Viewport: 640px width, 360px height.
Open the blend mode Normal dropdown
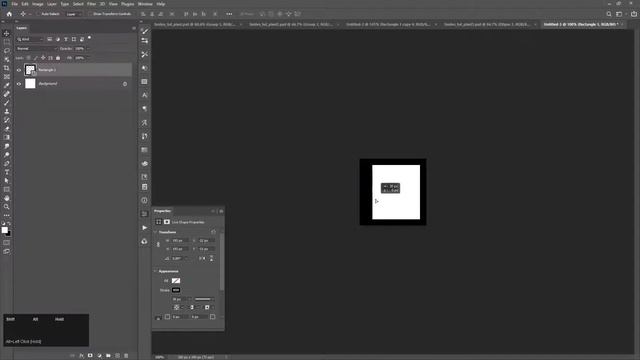(36, 49)
